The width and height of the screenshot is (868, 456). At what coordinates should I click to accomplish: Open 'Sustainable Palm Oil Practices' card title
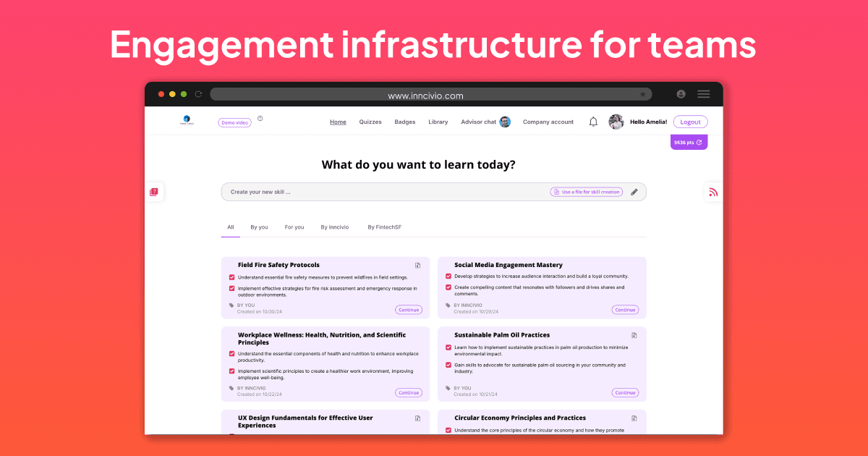pos(502,335)
